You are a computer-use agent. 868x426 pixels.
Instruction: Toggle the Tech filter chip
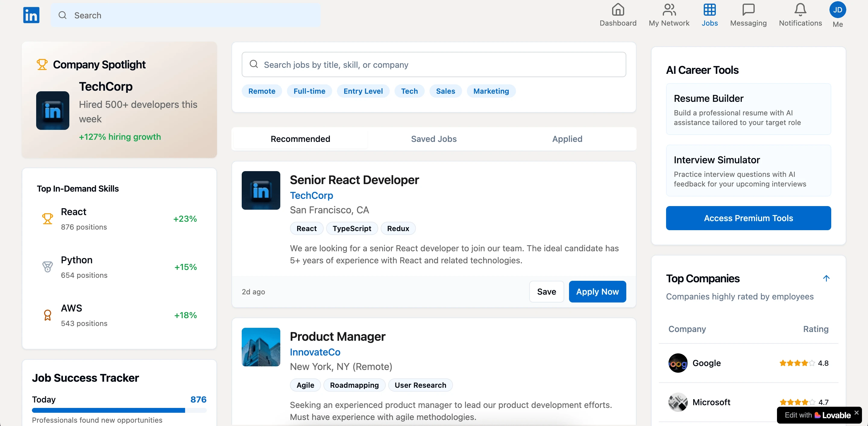tap(409, 91)
